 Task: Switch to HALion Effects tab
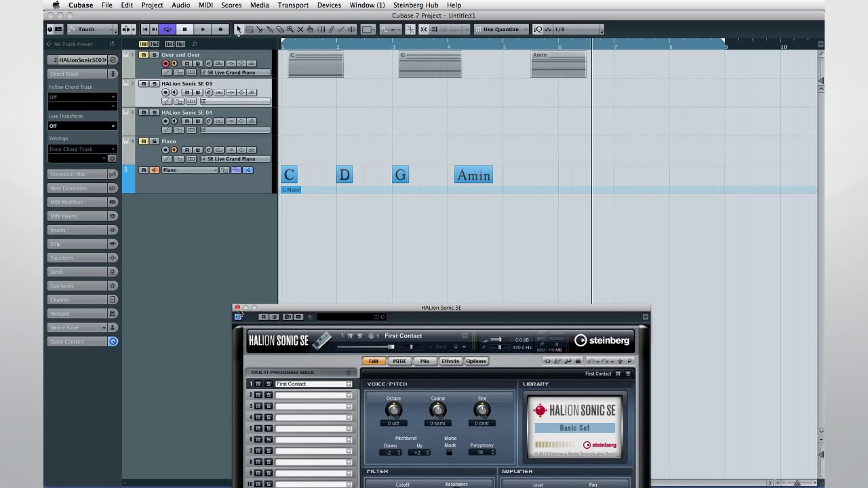pos(450,361)
